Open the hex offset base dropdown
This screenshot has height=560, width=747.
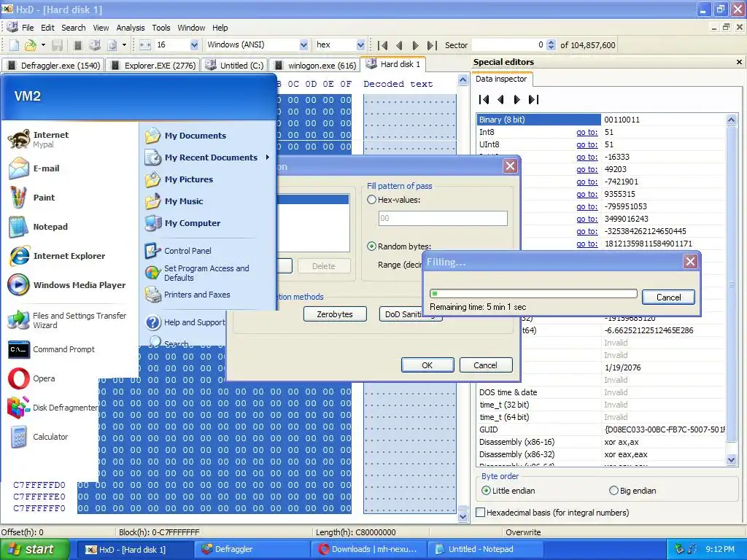(360, 44)
